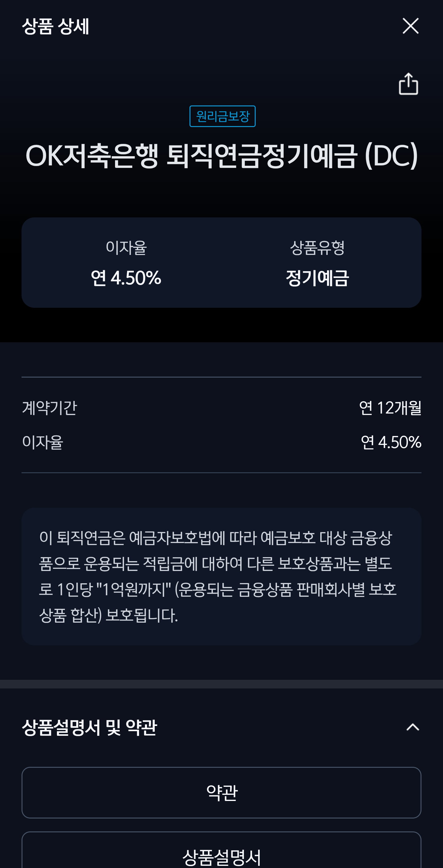This screenshot has width=443, height=868.
Task: Tap the 이자율 label in the summary card
Action: pyautogui.click(x=126, y=247)
